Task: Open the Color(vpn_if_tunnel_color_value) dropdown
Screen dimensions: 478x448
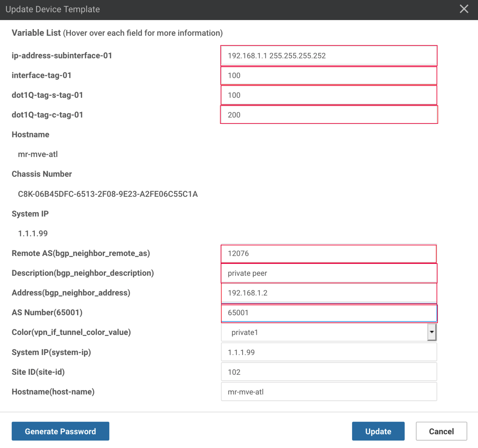Action: coord(431,332)
